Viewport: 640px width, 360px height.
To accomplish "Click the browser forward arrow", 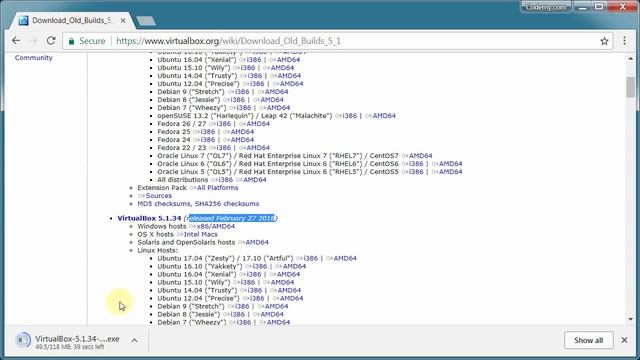I will 33,41.
